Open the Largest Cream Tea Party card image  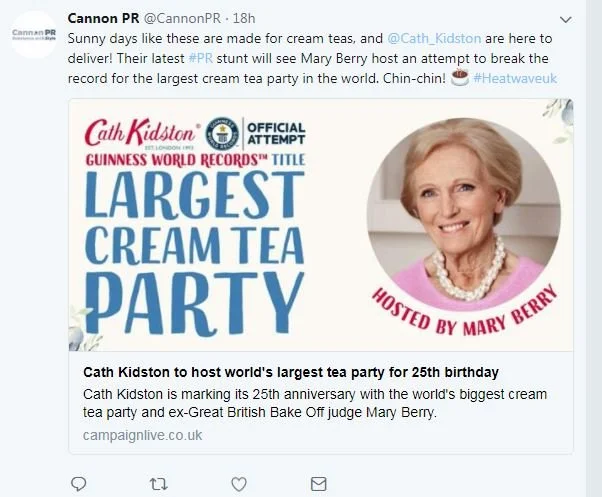point(321,225)
